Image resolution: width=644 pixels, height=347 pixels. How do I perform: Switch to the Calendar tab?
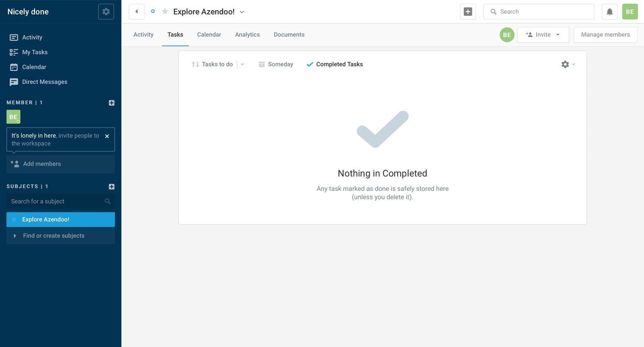(x=209, y=35)
